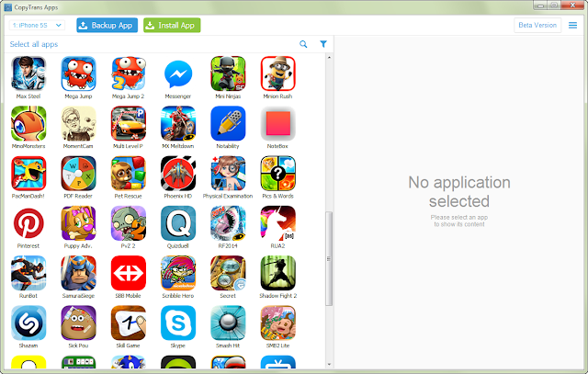Select the Skype app icon
Viewport: 588px width, 374px height.
click(178, 323)
